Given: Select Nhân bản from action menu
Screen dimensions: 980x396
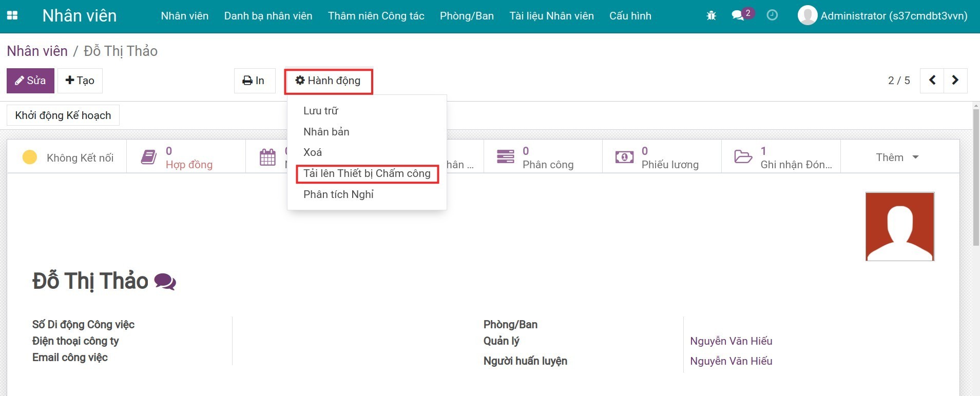Looking at the screenshot, I should click(x=367, y=132).
